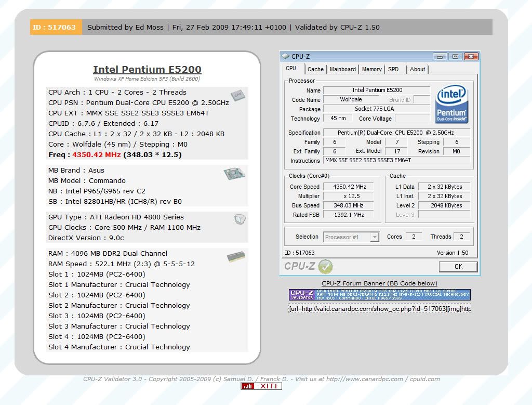Click the CPU-Z title bar app icon
Viewport: 532px width, 405px height.
coord(285,56)
